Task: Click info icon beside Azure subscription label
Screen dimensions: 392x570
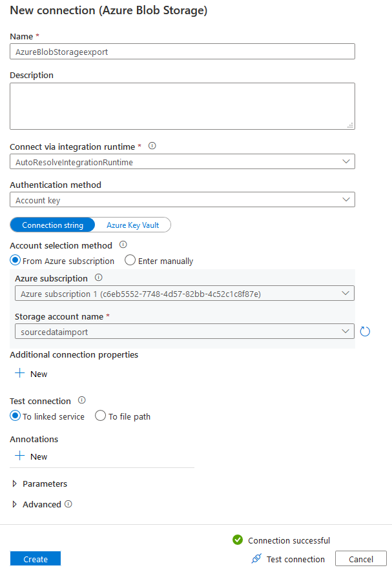Action: pyautogui.click(x=99, y=278)
